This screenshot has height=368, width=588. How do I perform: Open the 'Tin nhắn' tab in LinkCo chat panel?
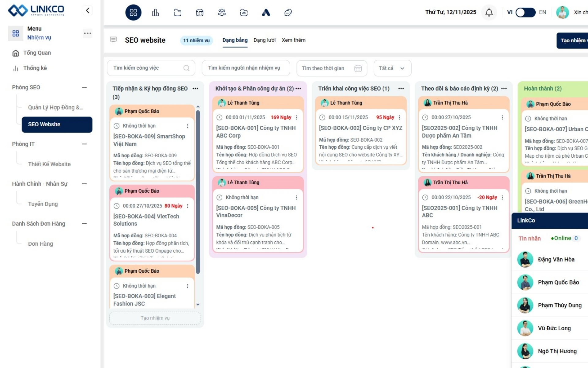coord(530,238)
